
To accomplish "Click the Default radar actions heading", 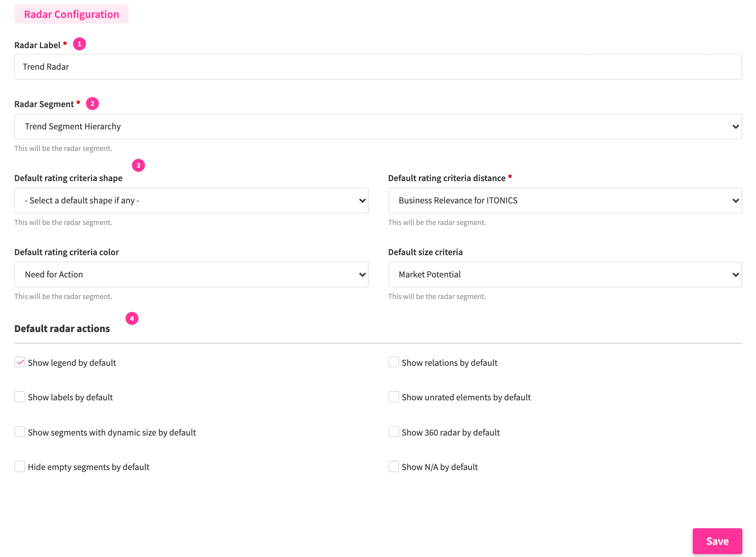I will [x=62, y=328].
